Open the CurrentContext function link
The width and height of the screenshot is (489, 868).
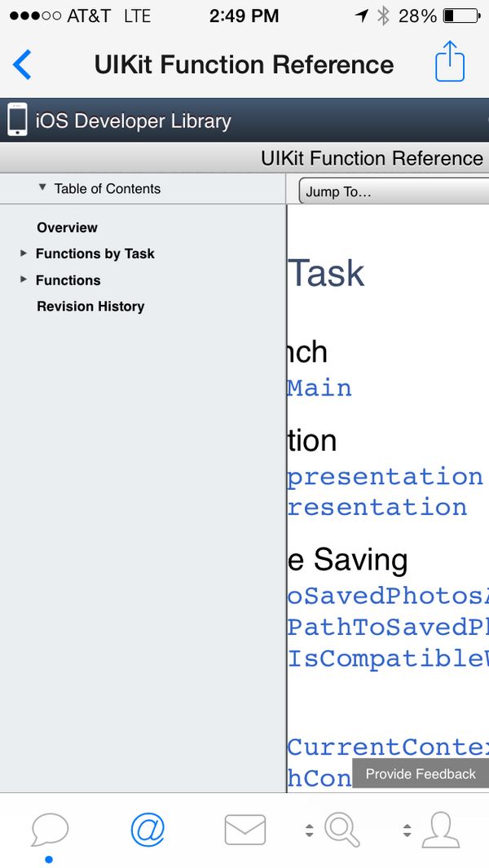click(388, 747)
